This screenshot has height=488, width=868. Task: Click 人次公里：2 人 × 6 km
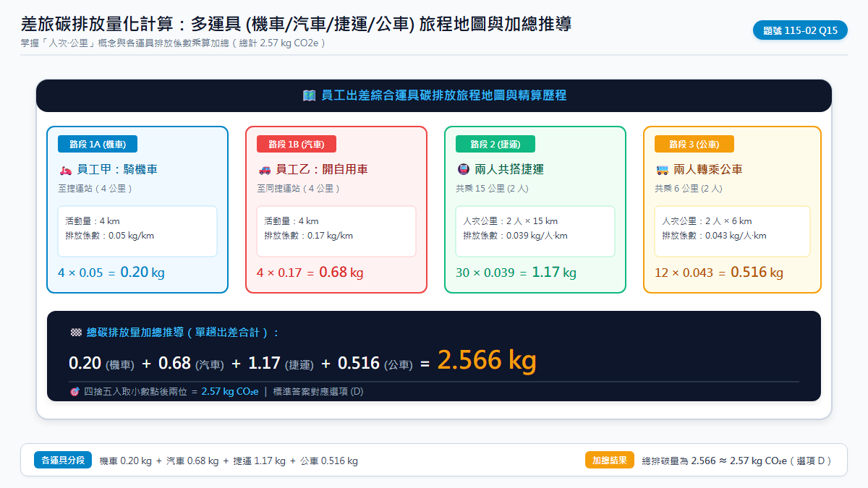tap(707, 221)
